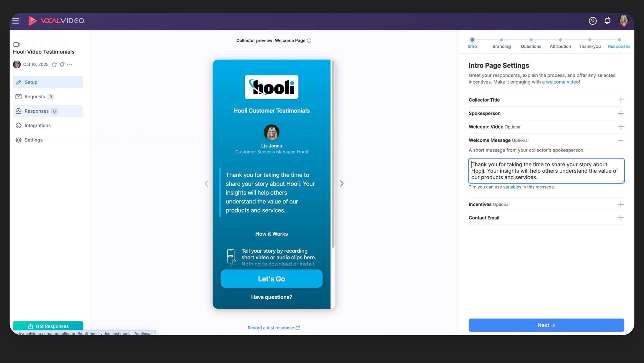Star the Hooli Video Testimonials collector
The height and width of the screenshot is (363, 644).
click(54, 64)
